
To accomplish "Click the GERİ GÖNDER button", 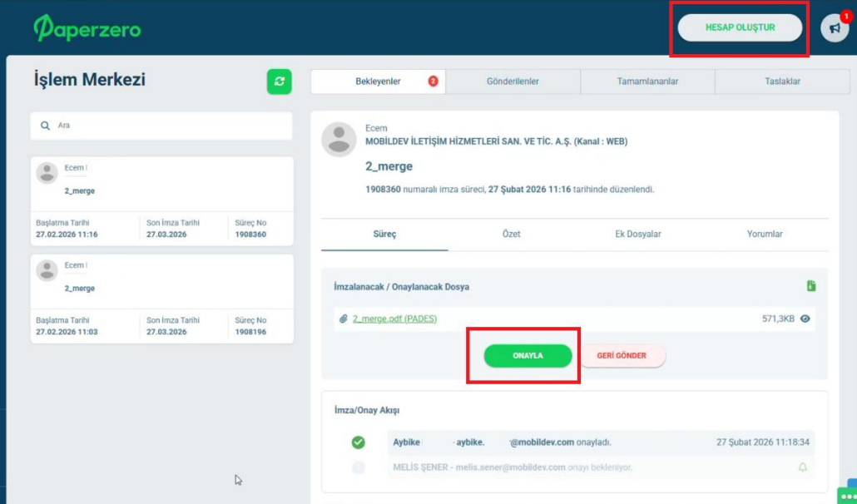I will tap(622, 356).
